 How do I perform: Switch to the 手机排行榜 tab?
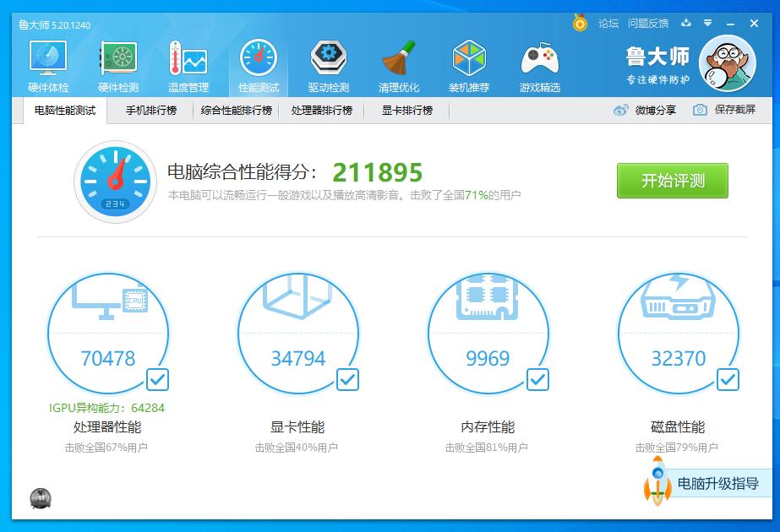[151, 111]
